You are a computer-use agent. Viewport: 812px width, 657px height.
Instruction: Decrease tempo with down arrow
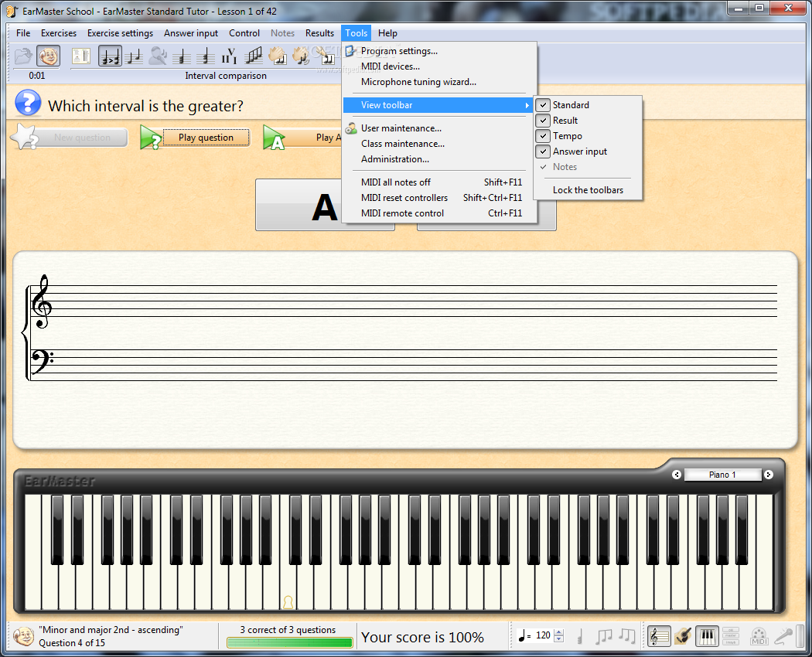click(x=559, y=639)
